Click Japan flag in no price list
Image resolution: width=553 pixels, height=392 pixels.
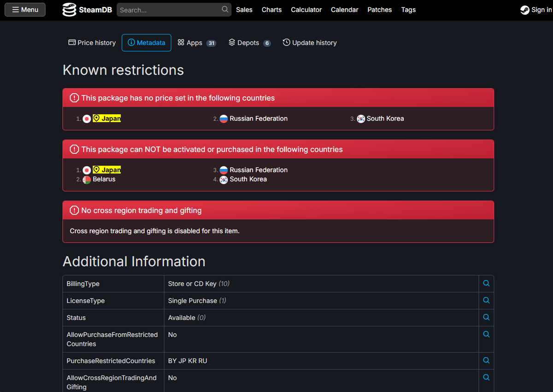(x=87, y=119)
